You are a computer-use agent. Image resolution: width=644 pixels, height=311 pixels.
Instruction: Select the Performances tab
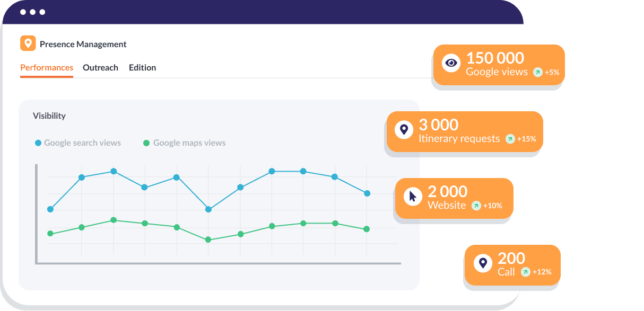tap(46, 67)
